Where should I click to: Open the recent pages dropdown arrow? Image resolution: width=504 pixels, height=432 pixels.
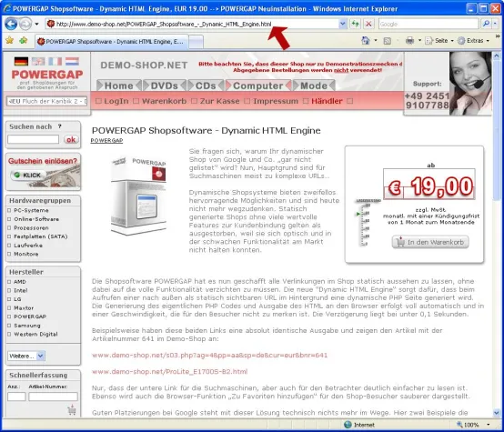(36, 25)
